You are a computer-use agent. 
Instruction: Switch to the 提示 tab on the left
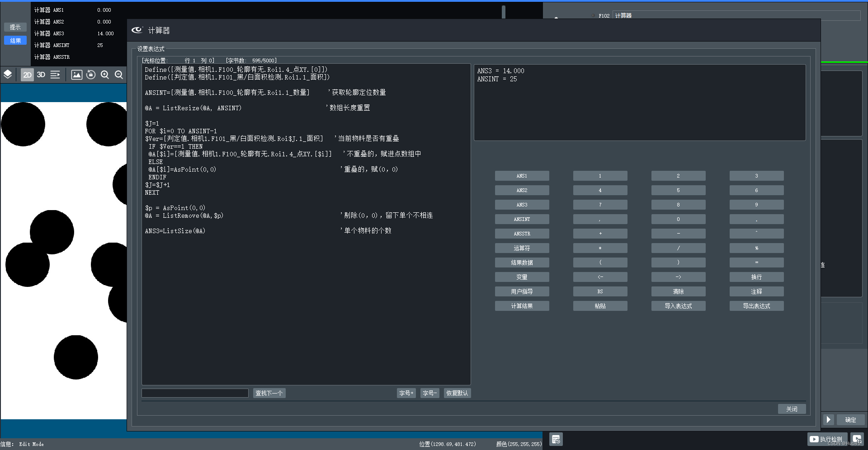click(15, 27)
